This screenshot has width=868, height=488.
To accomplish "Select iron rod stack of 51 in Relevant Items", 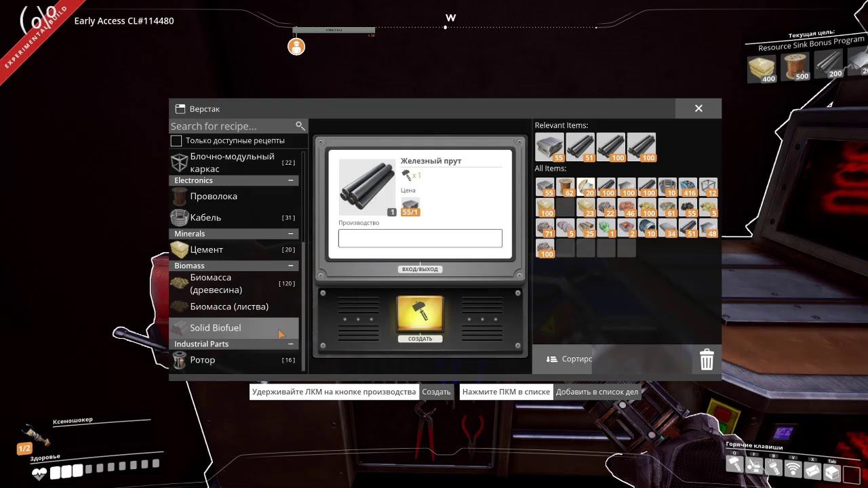I will coord(580,147).
